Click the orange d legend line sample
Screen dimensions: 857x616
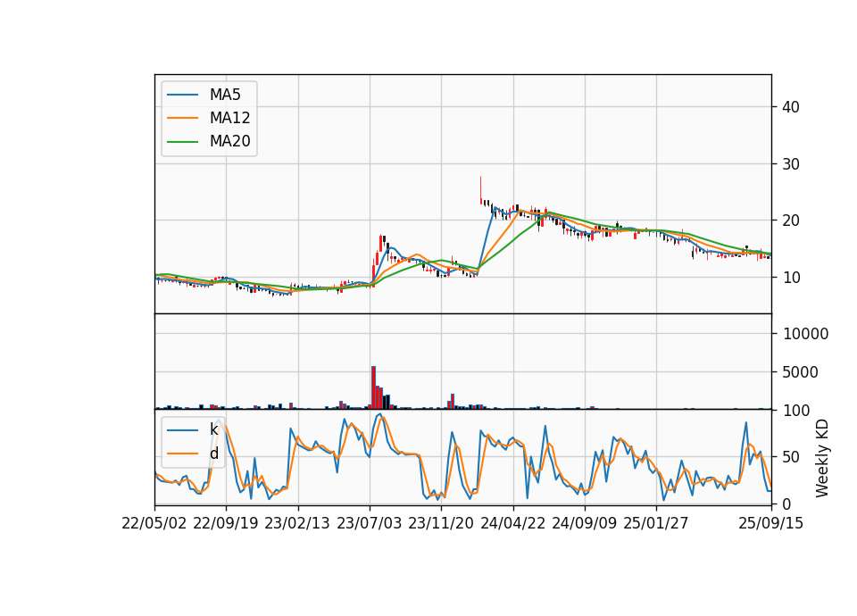(182, 454)
